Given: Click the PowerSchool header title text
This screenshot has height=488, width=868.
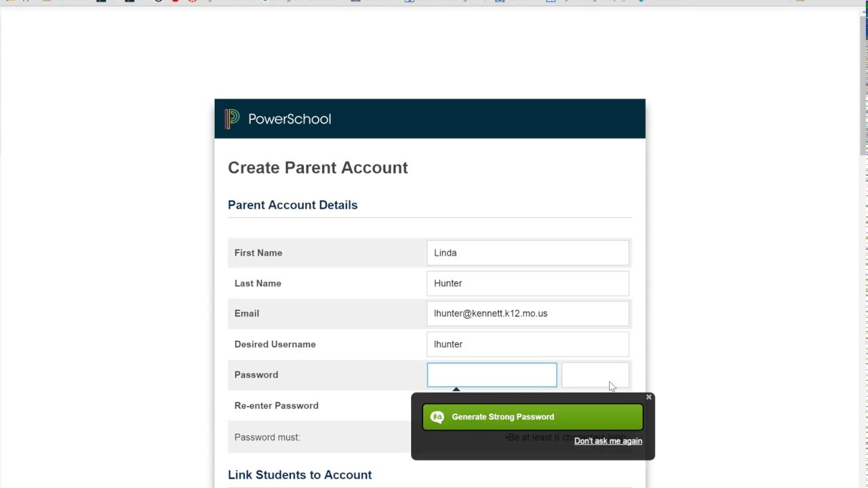Looking at the screenshot, I should point(290,119).
